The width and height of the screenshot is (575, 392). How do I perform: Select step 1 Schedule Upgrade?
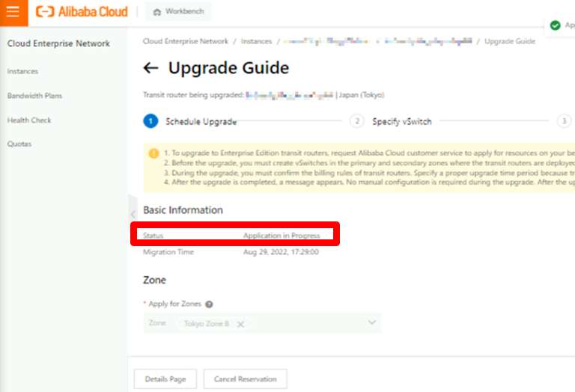(x=190, y=121)
